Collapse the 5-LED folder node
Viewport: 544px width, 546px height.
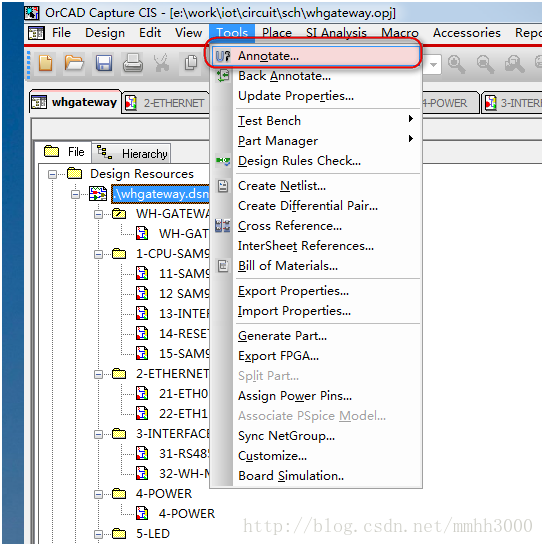[99, 534]
